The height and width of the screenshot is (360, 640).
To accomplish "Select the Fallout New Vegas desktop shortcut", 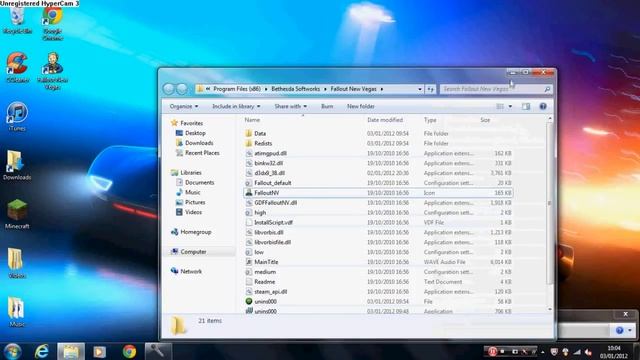I will point(52,70).
